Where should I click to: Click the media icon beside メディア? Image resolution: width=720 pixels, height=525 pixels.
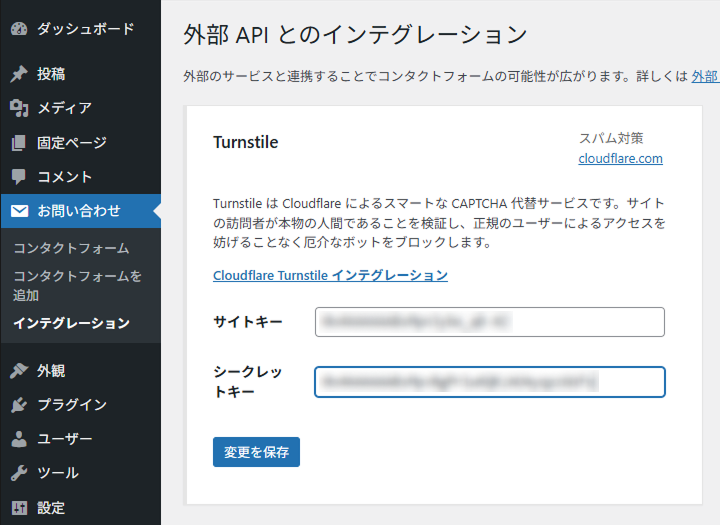point(19,108)
